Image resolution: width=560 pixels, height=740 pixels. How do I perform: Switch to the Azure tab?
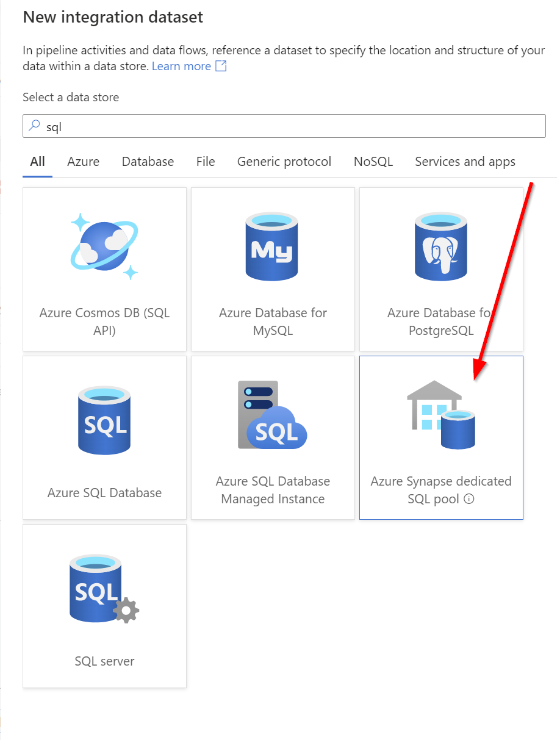[83, 162]
